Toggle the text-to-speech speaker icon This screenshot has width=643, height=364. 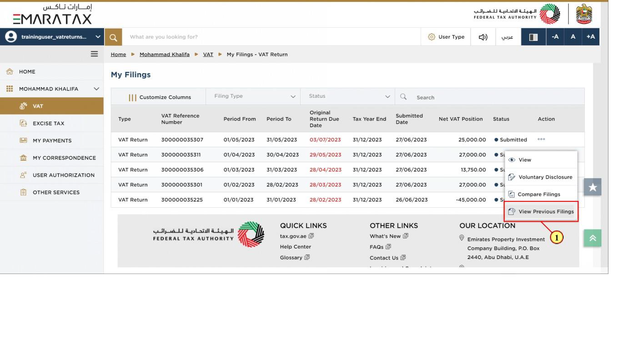pyautogui.click(x=483, y=37)
